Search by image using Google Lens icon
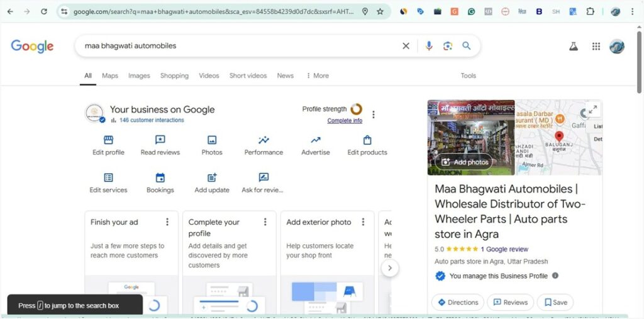This screenshot has height=319, width=644. (x=448, y=46)
